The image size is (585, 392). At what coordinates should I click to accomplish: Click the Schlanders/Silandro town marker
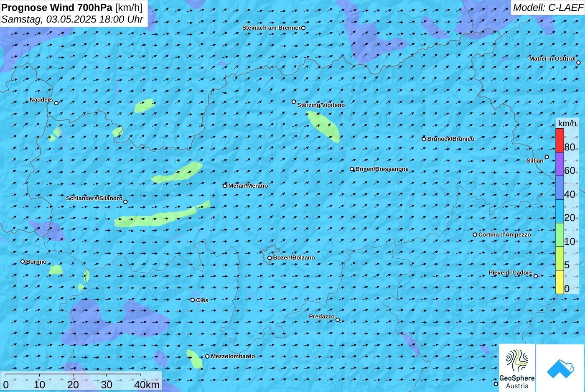(x=125, y=202)
